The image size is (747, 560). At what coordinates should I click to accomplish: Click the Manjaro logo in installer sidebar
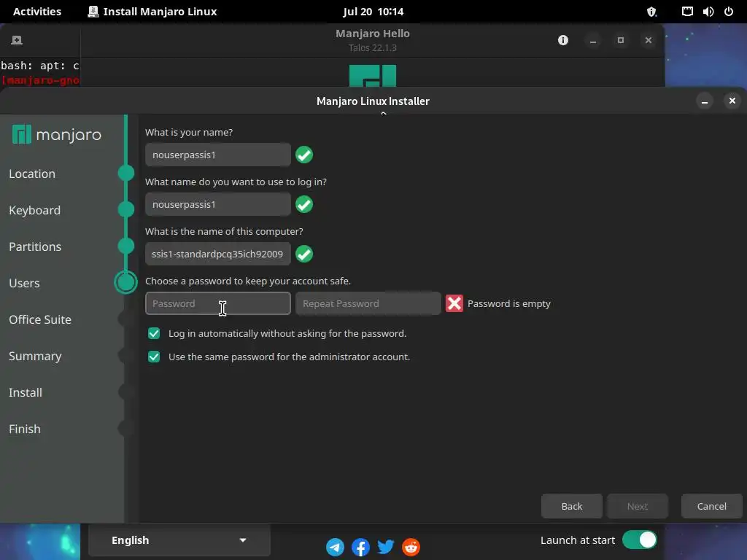point(57,135)
